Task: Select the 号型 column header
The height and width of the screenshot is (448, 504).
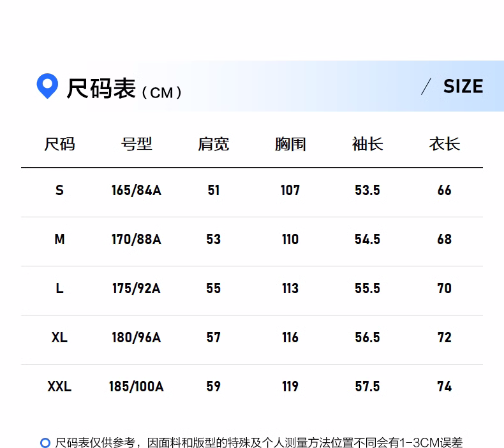Action: pyautogui.click(x=137, y=144)
